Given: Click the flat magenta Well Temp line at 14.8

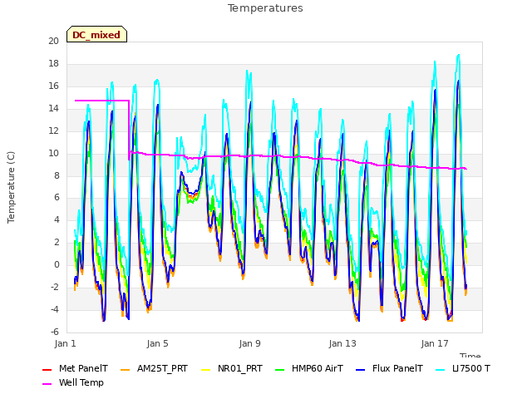Looking at the screenshot, I should coord(101,101).
